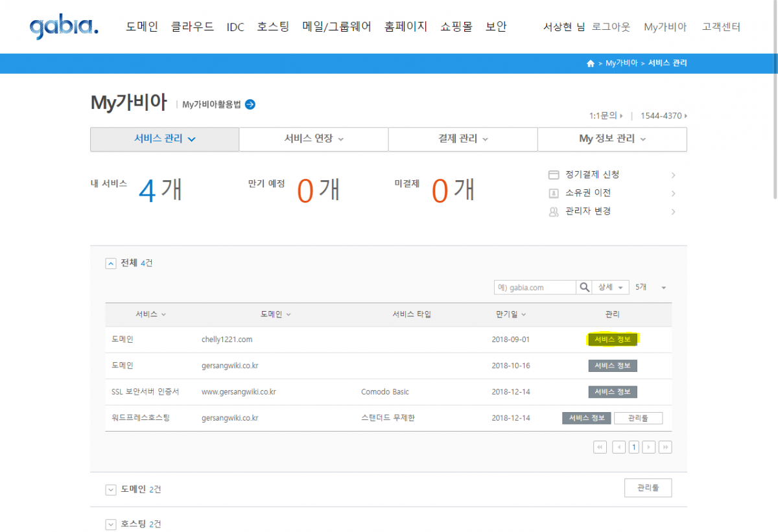Screen dimensions: 778x532
Task: Click the 정기결제 신청 link
Action: click(592, 175)
